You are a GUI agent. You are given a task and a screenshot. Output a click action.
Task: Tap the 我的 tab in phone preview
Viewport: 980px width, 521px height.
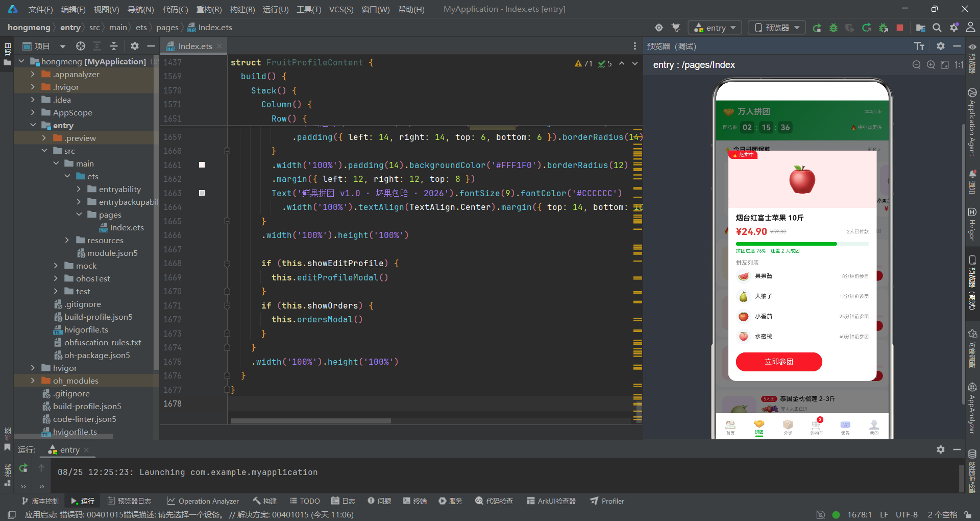[874, 428]
